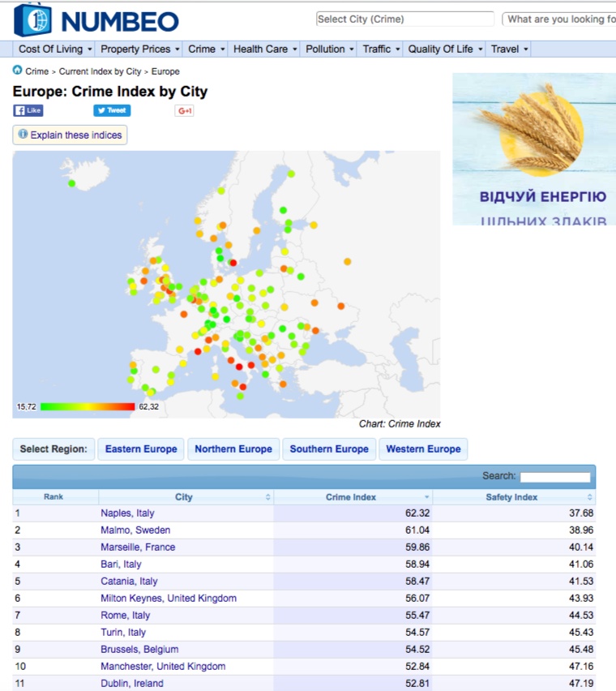The width and height of the screenshot is (616, 691).
Task: Click the info icon in Explain these indices
Action: [x=23, y=135]
